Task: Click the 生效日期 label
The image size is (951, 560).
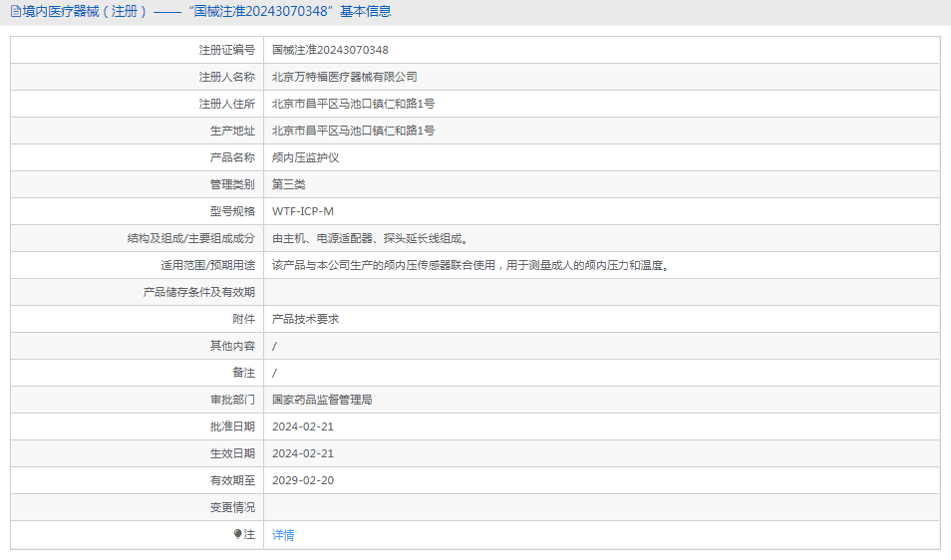Action: pos(232,453)
